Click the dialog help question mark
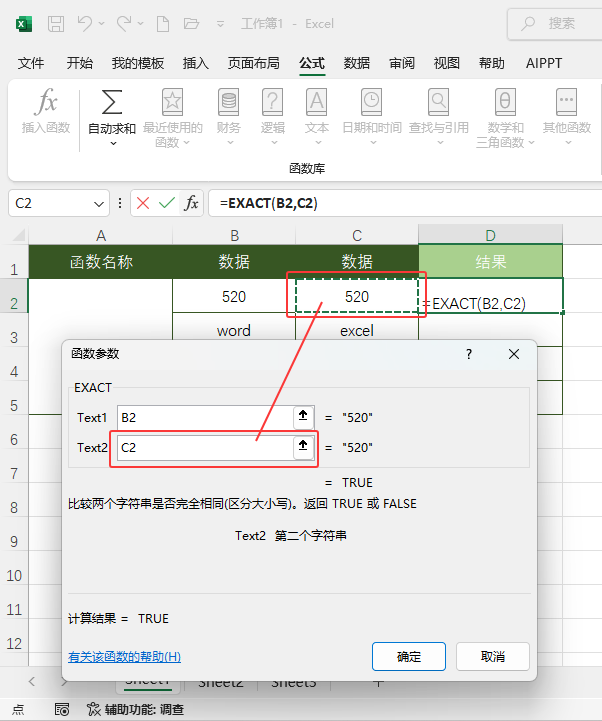 pyautogui.click(x=469, y=354)
